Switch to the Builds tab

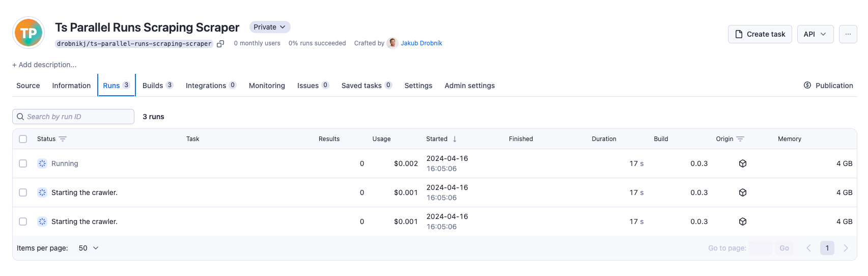click(x=157, y=86)
